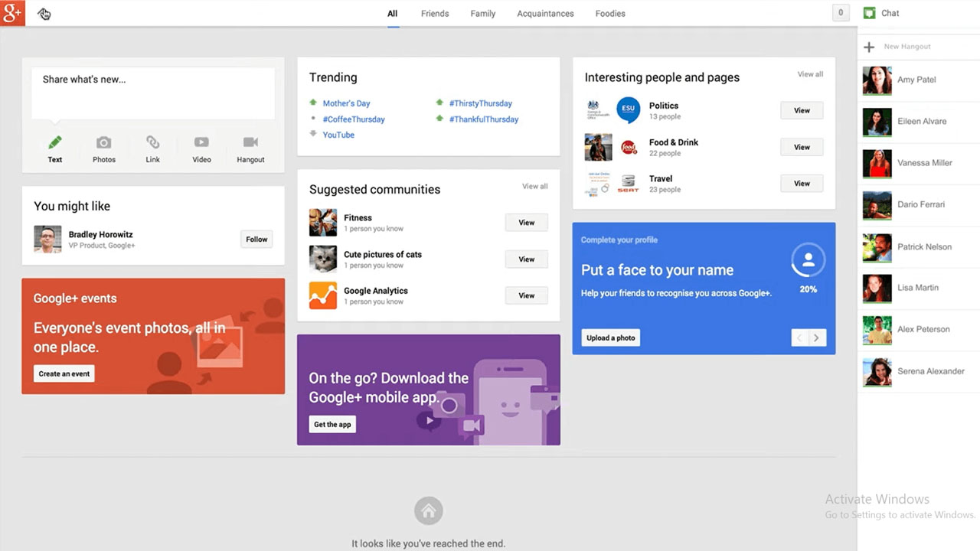
Task: Open the #CoffeeThursday trending link
Action: [x=354, y=119]
